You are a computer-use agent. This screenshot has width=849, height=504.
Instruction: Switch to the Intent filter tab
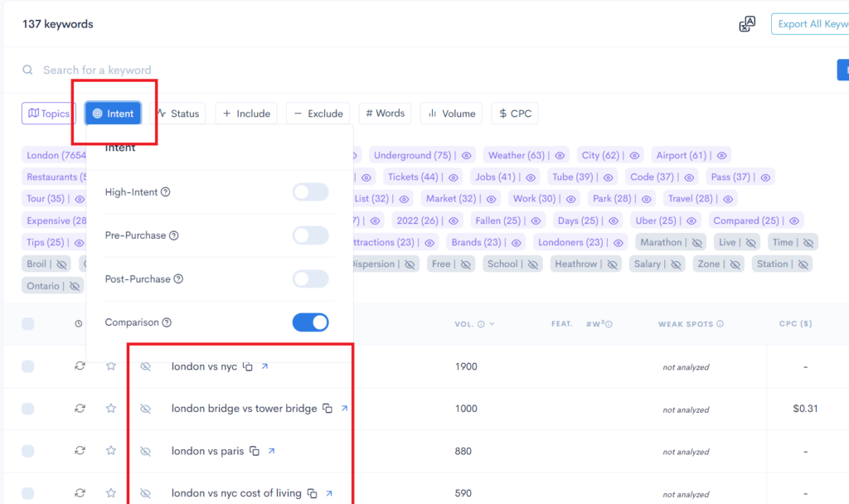tap(113, 114)
